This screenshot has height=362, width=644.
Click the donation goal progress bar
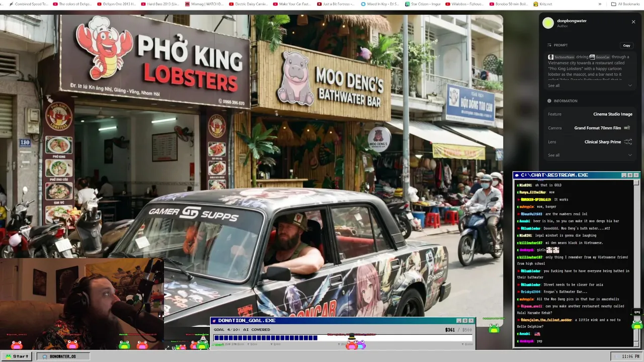[343, 338]
